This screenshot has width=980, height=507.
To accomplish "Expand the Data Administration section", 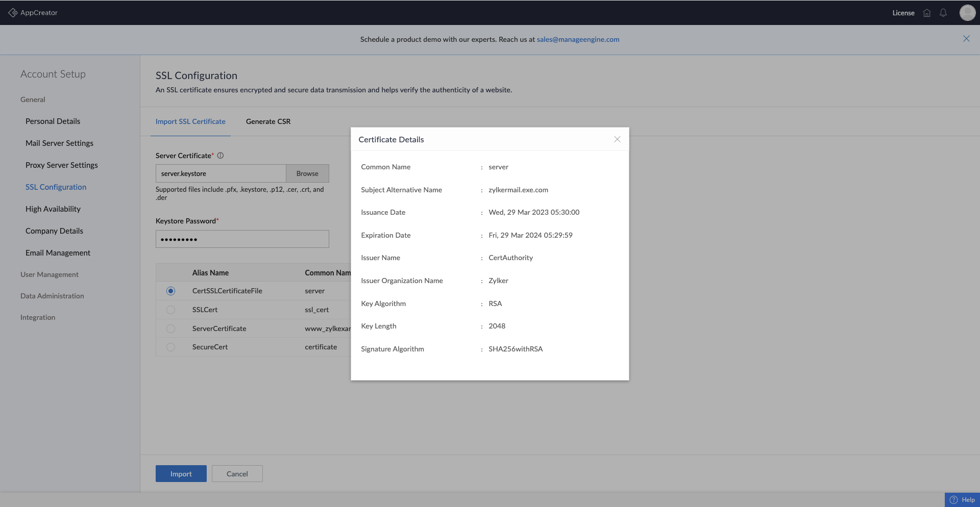I will click(x=52, y=296).
